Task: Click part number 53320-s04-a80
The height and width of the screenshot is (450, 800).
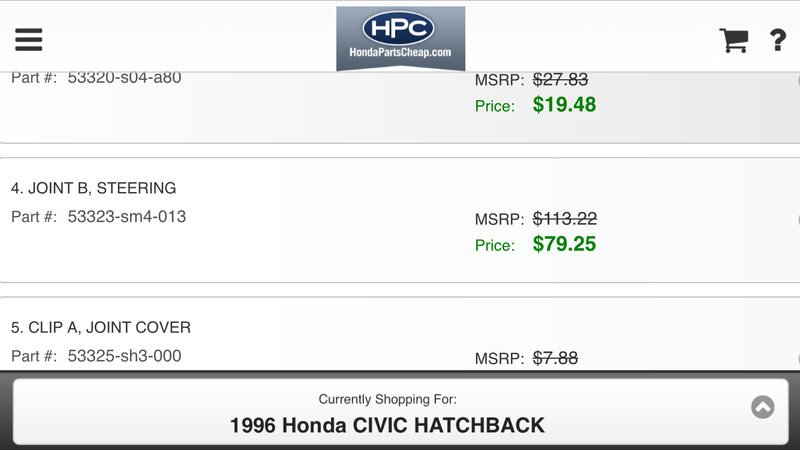Action: [x=125, y=76]
